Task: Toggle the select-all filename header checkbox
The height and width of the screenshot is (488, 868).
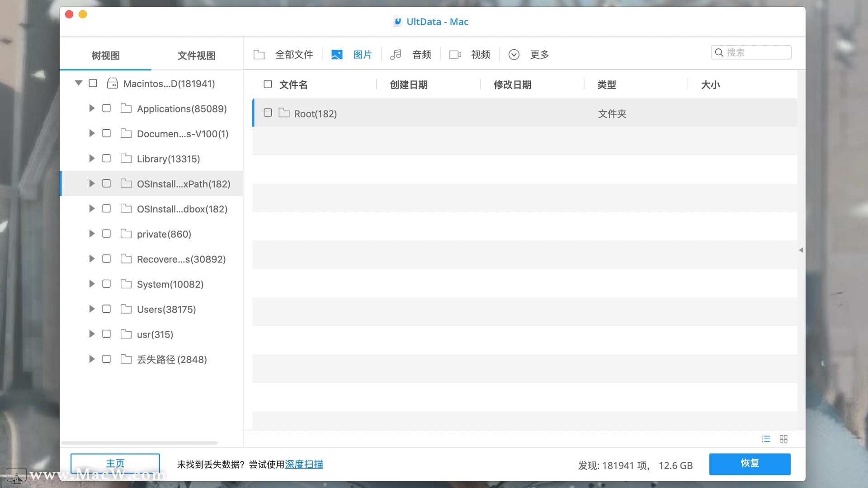Action: (x=268, y=84)
